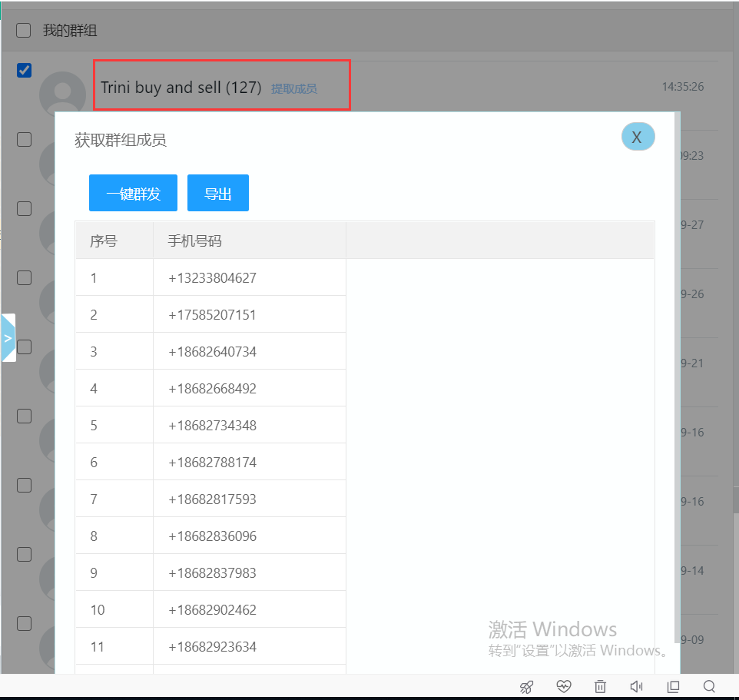The image size is (739, 700).
Task: Close the group members dialog with X
Action: click(x=638, y=137)
